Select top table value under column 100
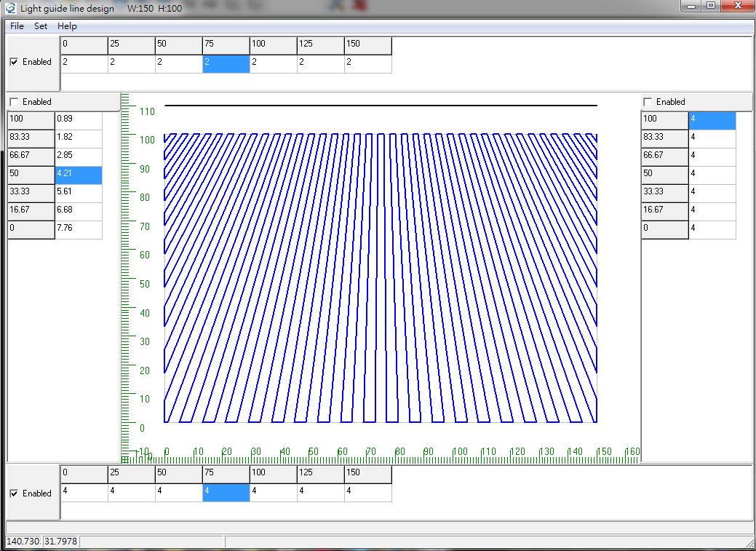The width and height of the screenshot is (756, 551). pos(274,63)
